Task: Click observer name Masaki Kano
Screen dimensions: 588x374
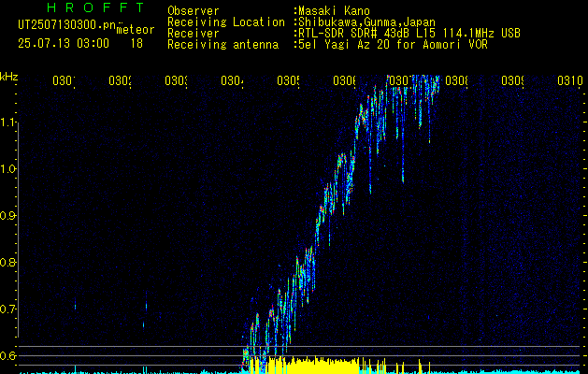Action: [x=334, y=11]
